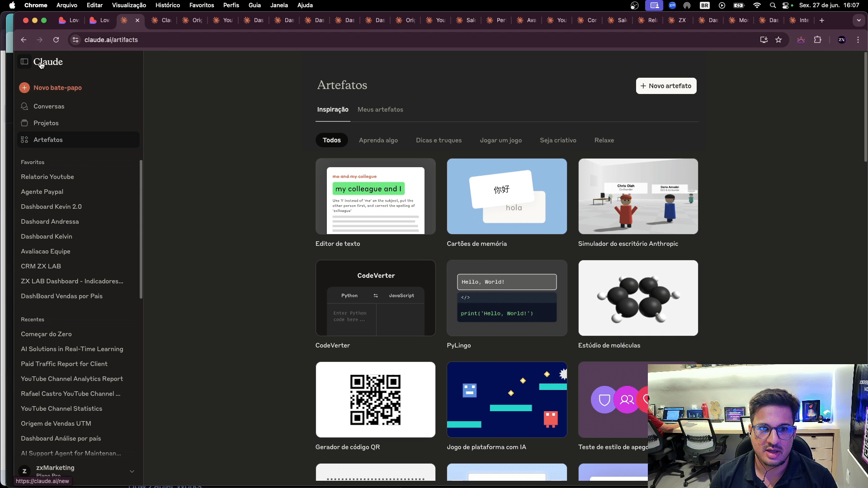Screen dimensions: 868x488
Task: Bookmark page with the star icon
Action: click(778, 40)
